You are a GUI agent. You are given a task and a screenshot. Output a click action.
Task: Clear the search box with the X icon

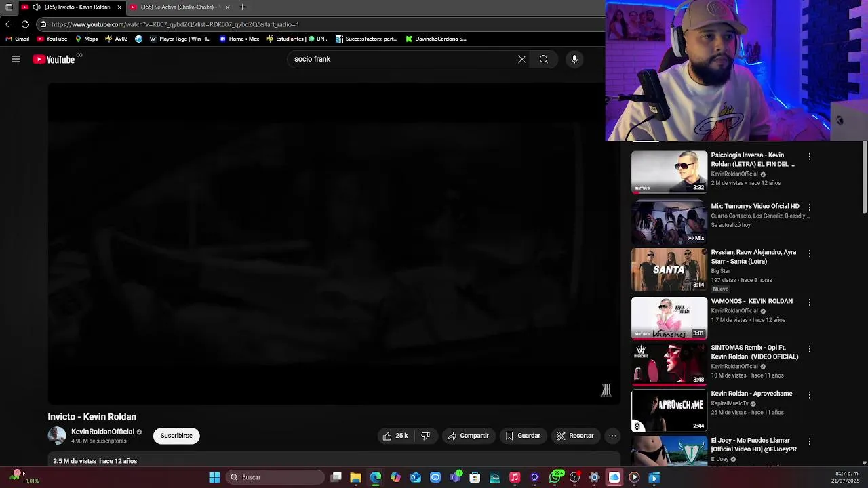click(522, 59)
